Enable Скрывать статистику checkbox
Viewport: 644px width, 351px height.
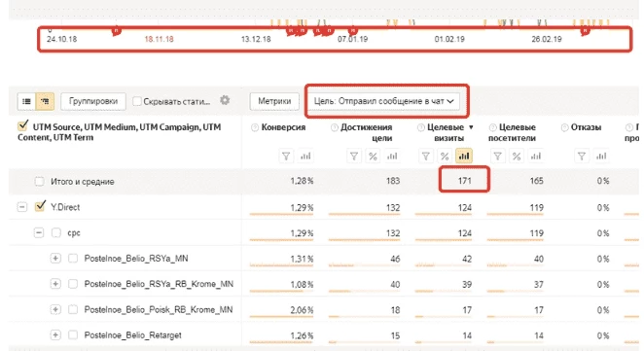(x=137, y=101)
